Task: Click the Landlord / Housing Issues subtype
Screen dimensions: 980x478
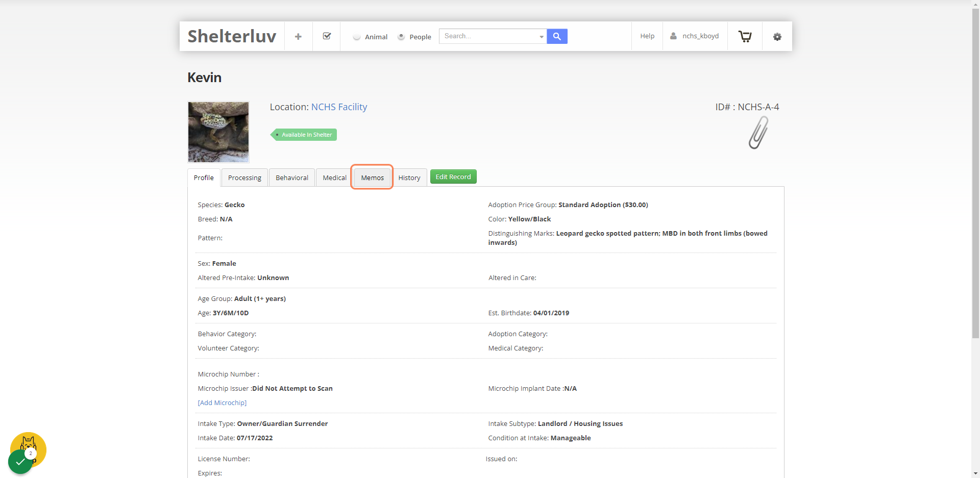Action: pos(580,423)
